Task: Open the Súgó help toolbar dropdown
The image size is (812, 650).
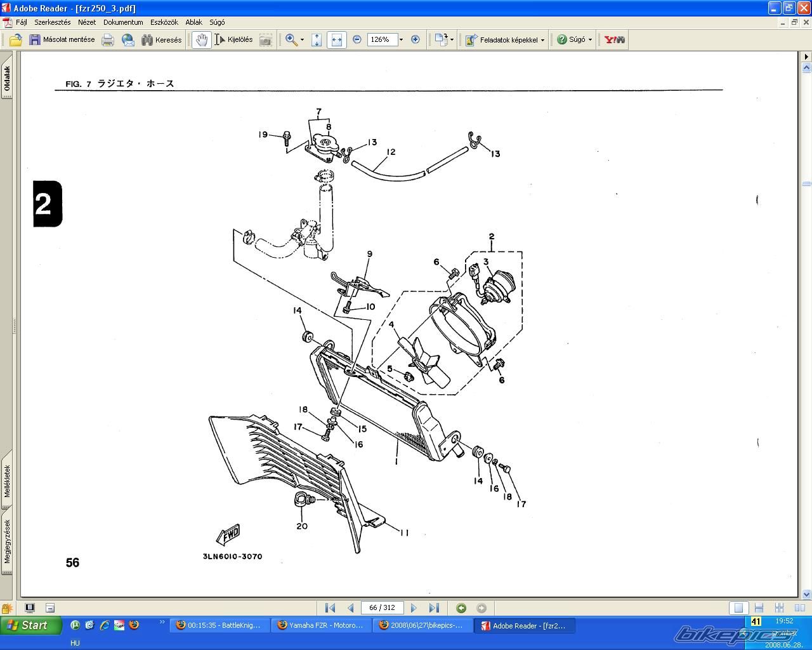Action: coord(574,40)
